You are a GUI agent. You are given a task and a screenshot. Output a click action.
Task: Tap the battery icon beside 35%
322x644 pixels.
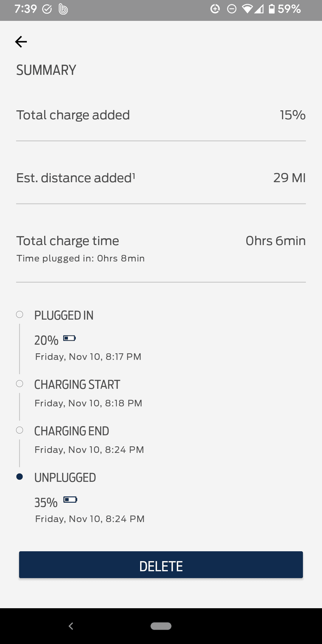point(70,499)
